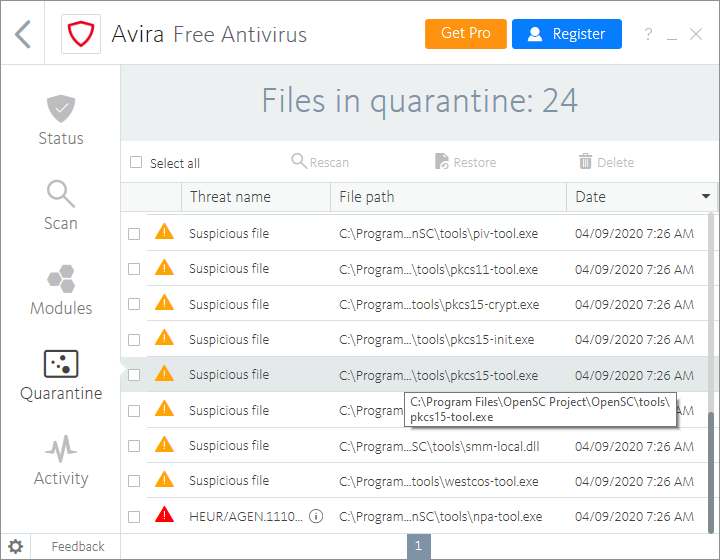The image size is (720, 560).
Task: Click the list vertical scrollbar thumb
Action: [x=711, y=472]
